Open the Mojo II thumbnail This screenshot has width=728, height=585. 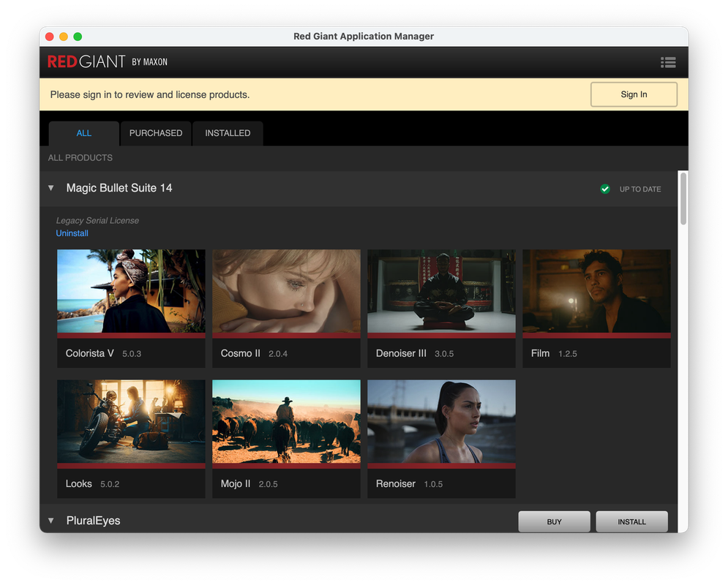pyautogui.click(x=286, y=421)
